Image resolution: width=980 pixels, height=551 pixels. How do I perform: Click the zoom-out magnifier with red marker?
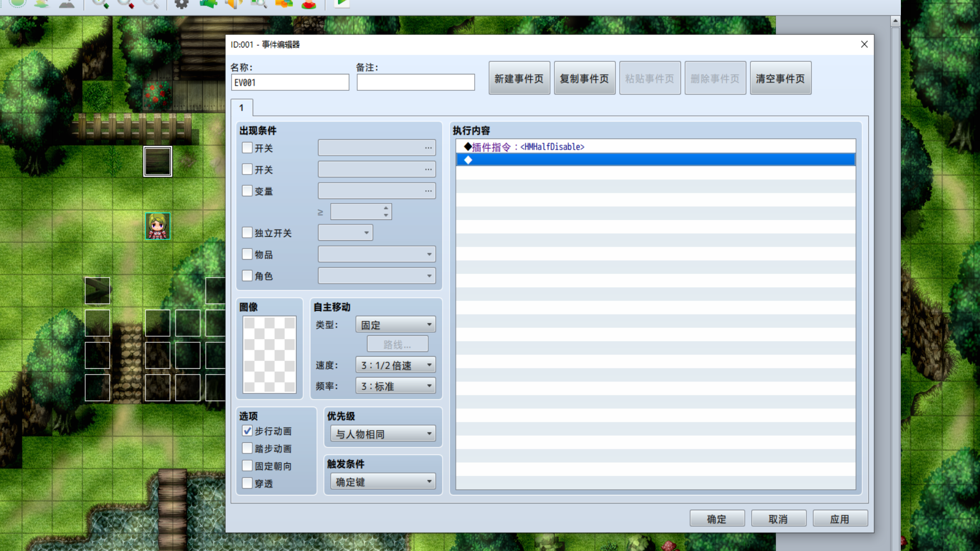pyautogui.click(x=126, y=4)
